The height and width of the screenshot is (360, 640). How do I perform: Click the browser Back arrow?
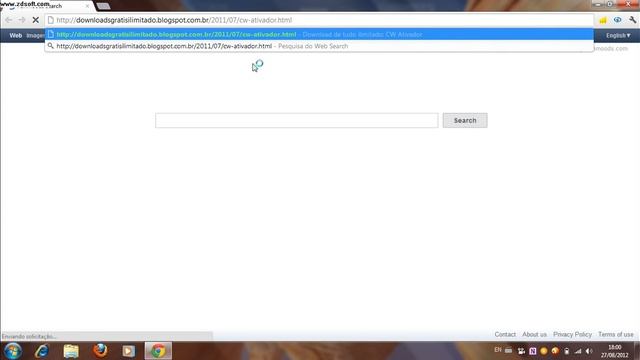(9, 20)
